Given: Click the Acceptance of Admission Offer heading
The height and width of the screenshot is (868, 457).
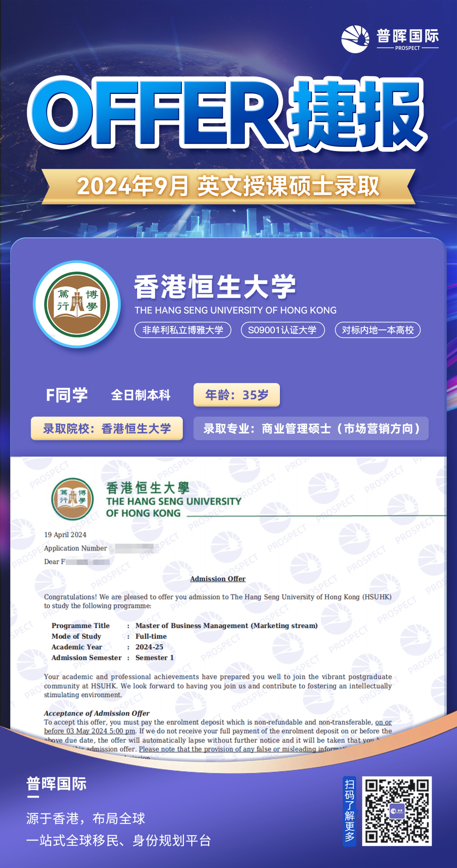Looking at the screenshot, I should 97,713.
